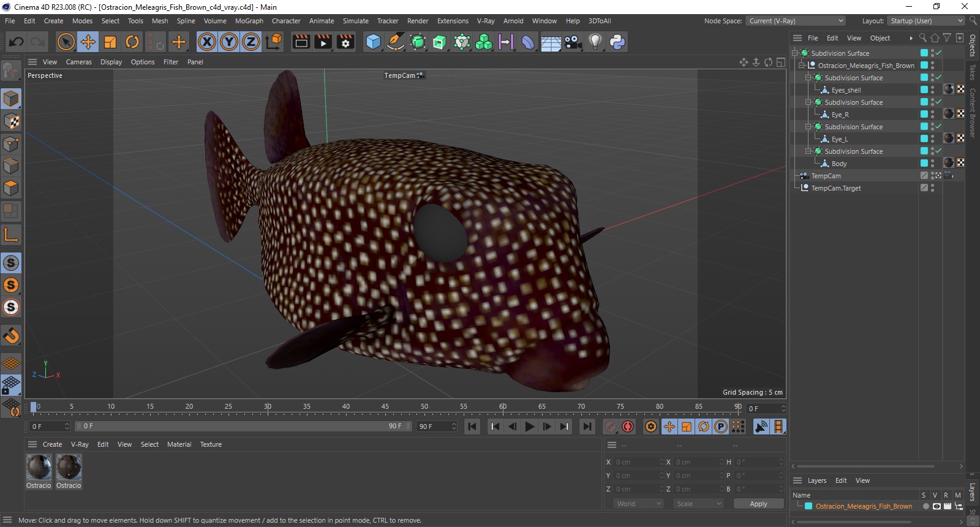Activate the Rotate tool
980x527 pixels.
[x=132, y=42]
